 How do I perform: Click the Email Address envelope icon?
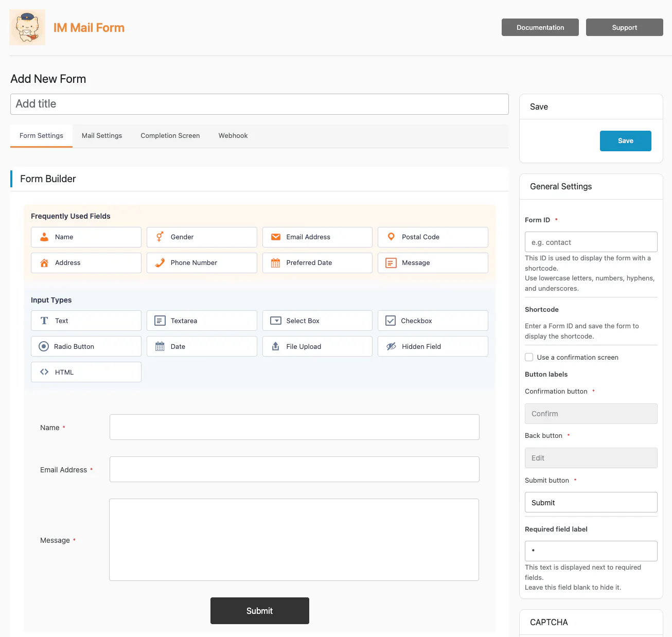tap(276, 237)
